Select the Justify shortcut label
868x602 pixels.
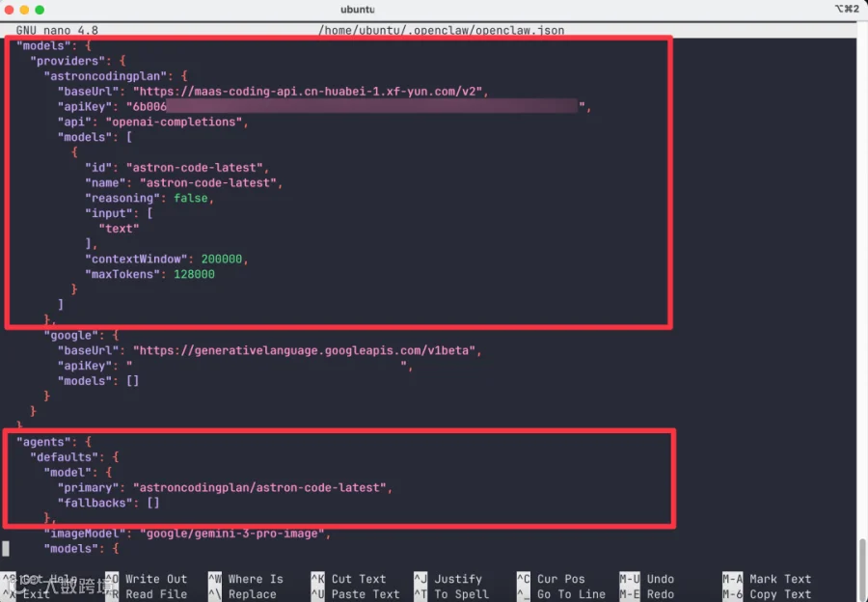click(x=458, y=579)
